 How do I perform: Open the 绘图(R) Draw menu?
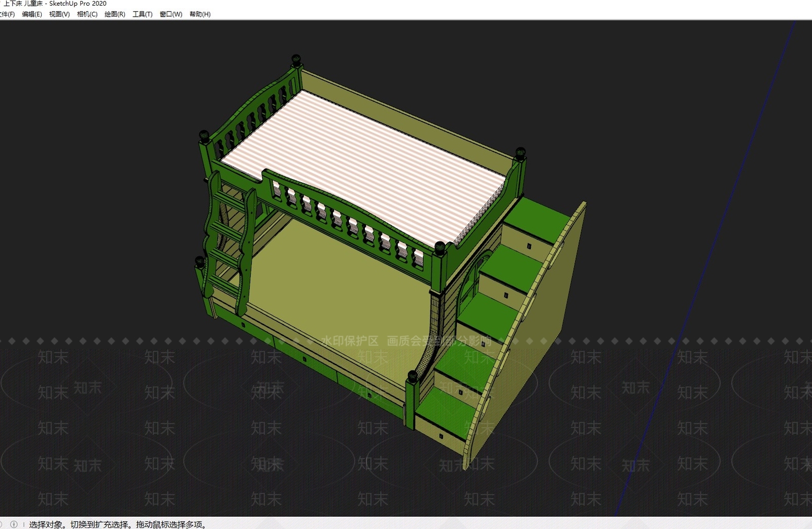tap(115, 14)
